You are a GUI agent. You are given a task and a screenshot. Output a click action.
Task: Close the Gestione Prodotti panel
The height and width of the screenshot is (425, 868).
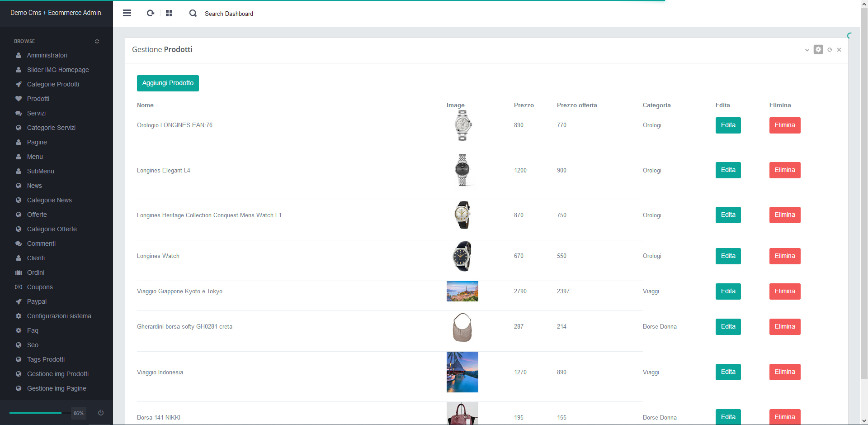[x=839, y=50]
